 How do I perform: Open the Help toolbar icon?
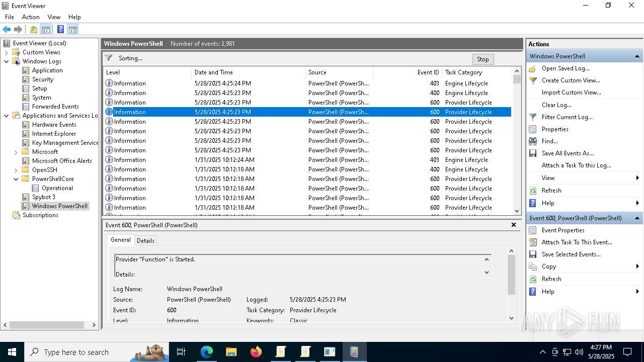60,29
